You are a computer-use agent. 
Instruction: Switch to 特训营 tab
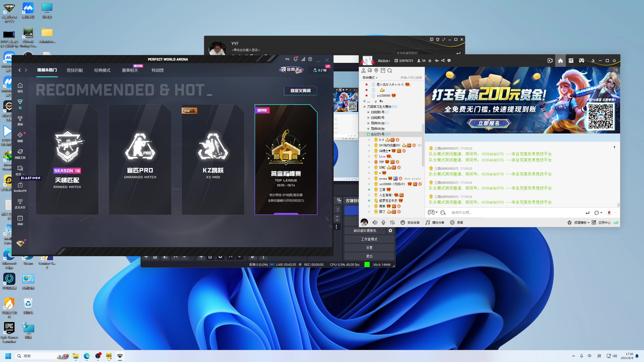point(157,70)
